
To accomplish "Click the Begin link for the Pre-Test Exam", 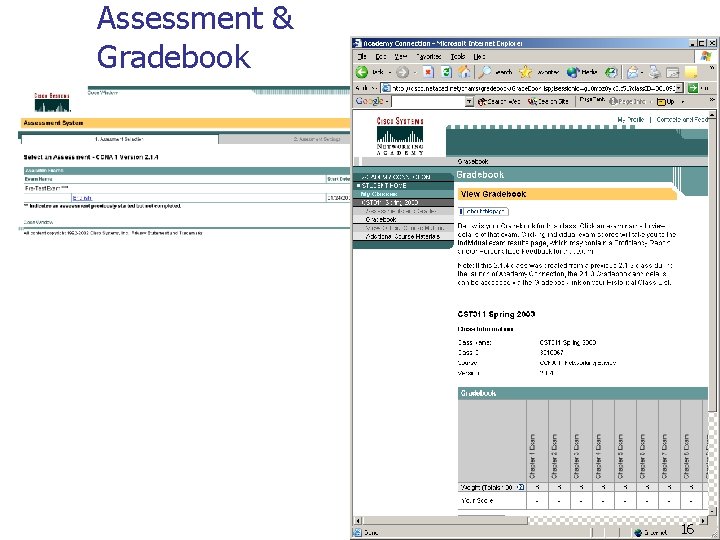I will [x=82, y=198].
